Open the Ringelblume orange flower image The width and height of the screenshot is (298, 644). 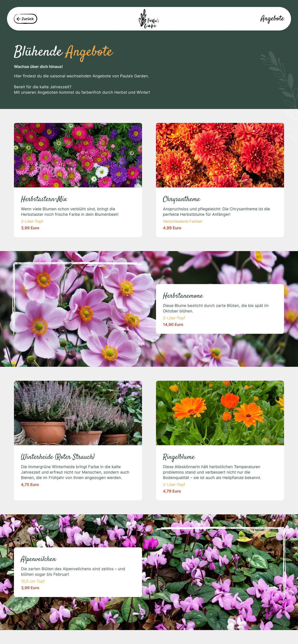(x=220, y=413)
